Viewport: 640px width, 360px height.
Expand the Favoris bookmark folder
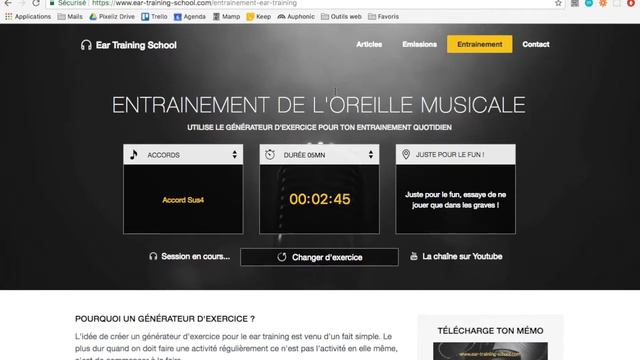coord(383,17)
